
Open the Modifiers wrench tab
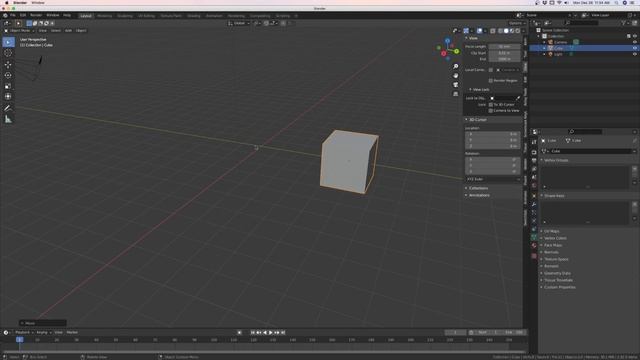[x=534, y=204]
